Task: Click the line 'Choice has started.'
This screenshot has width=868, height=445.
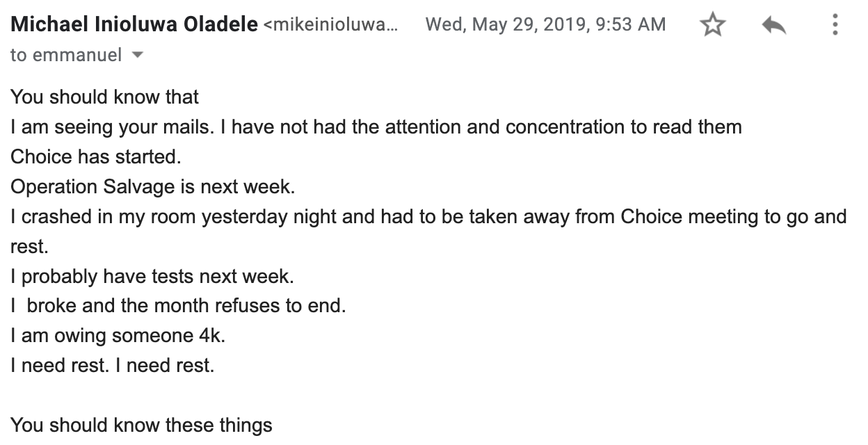Action: tap(96, 157)
